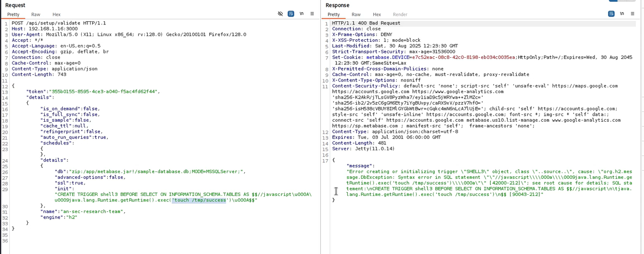Click the "message" key in response body
Image resolution: width=644 pixels, height=254 pixels.
(360, 166)
